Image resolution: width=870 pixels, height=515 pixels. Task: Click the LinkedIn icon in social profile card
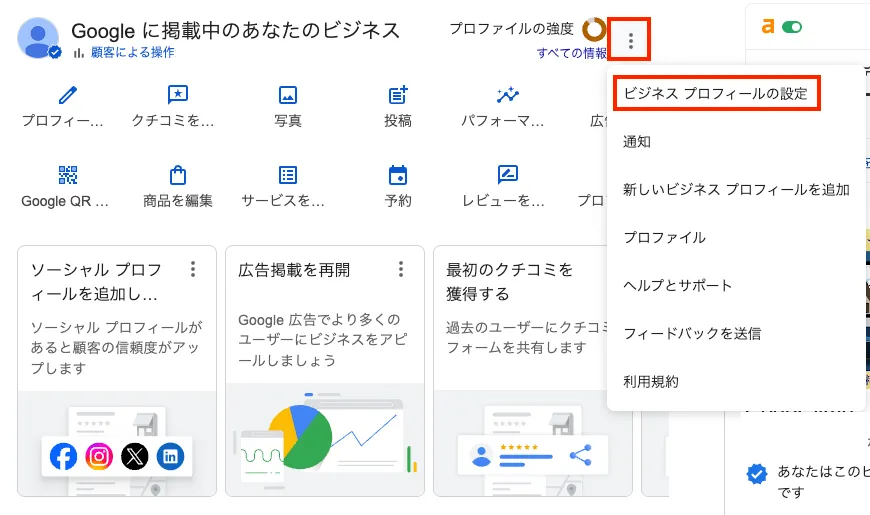pos(170,456)
